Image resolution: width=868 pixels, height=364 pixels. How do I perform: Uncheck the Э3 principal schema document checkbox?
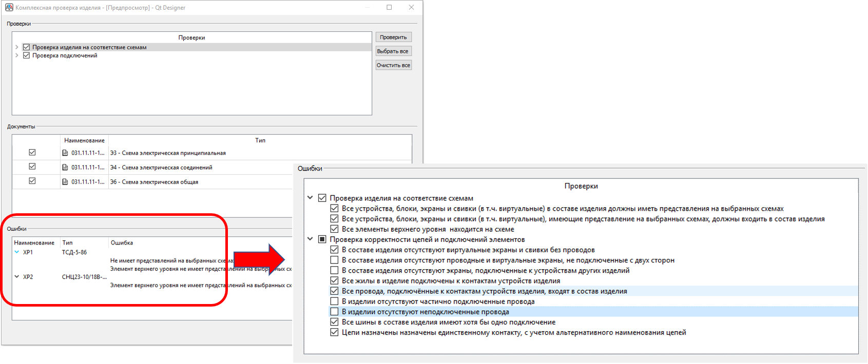pyautogui.click(x=32, y=152)
